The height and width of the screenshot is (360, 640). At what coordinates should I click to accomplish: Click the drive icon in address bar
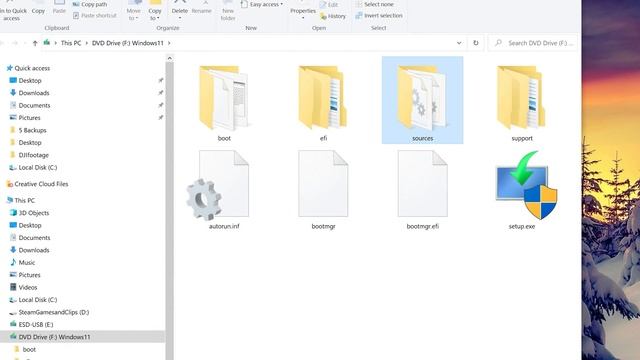click(47, 42)
